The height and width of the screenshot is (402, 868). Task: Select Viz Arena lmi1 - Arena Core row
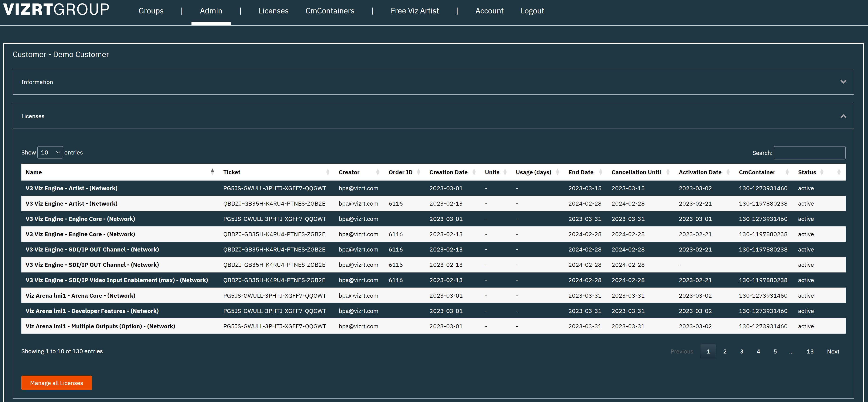(433, 295)
